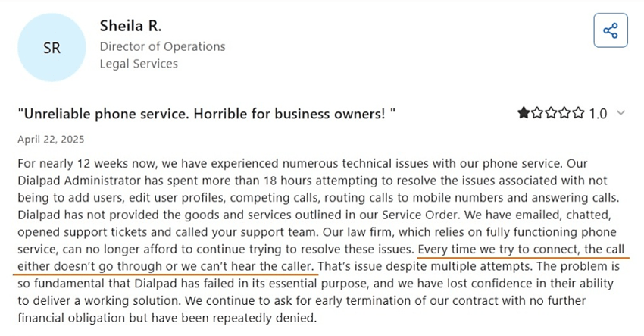Image resolution: width=644 pixels, height=336 pixels.
Task: Click the Director of Operations job title
Action: [162, 46]
